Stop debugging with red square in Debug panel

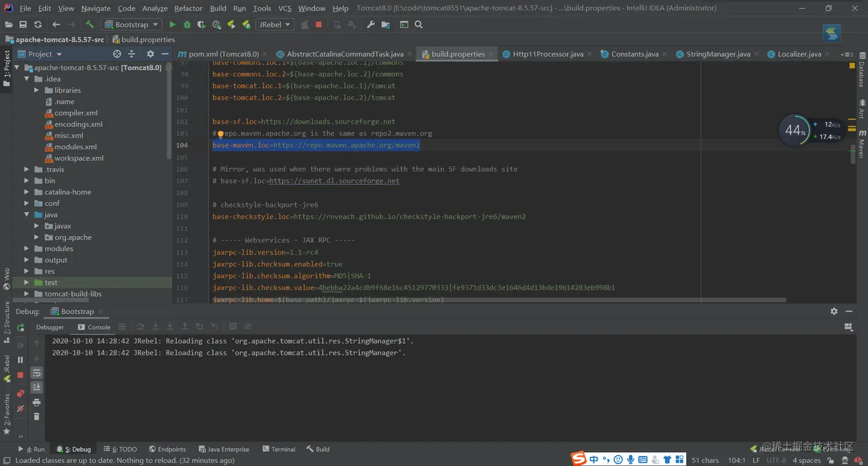click(21, 375)
